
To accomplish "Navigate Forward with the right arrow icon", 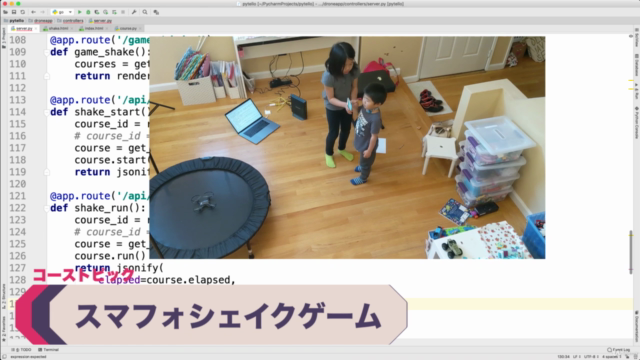I will pyautogui.click(x=42, y=12).
